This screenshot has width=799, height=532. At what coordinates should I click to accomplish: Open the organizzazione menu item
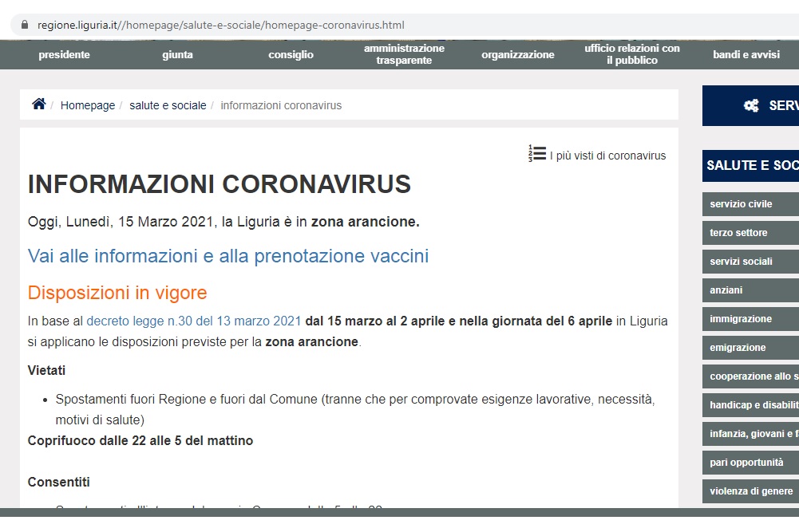(x=518, y=54)
